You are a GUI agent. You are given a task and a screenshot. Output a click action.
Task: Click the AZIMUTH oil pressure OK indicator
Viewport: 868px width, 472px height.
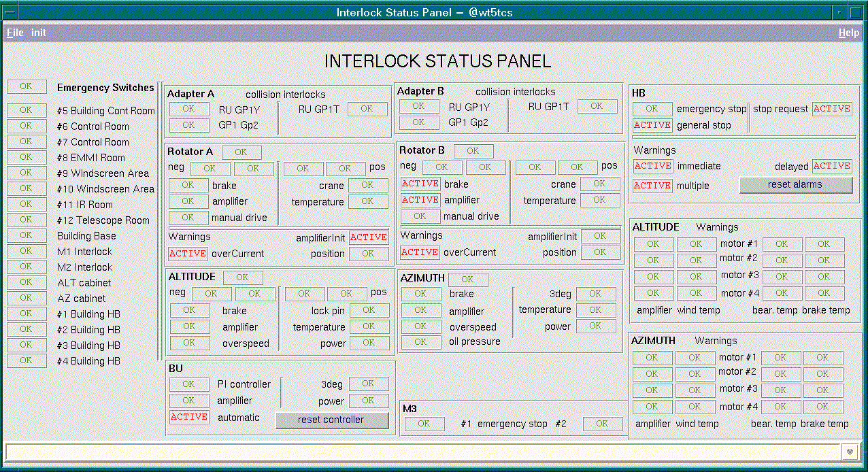click(x=420, y=342)
